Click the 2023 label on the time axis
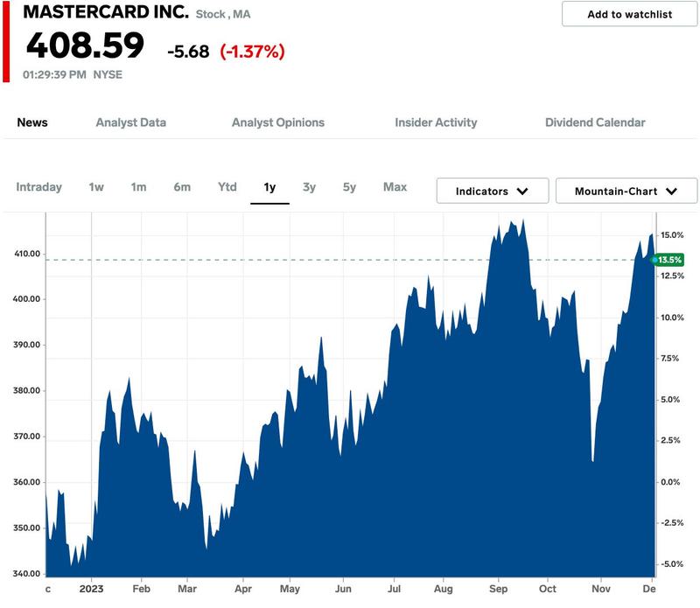This screenshot has width=700, height=608. click(x=91, y=589)
